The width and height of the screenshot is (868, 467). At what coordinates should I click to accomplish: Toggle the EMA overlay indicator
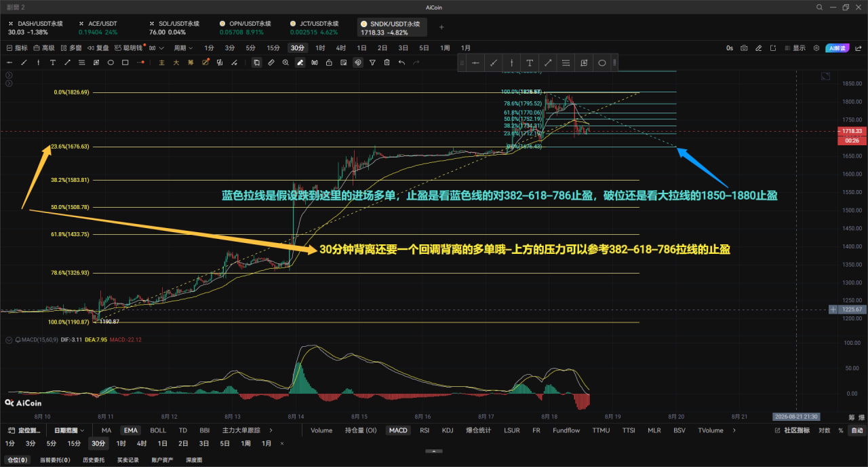tap(130, 430)
